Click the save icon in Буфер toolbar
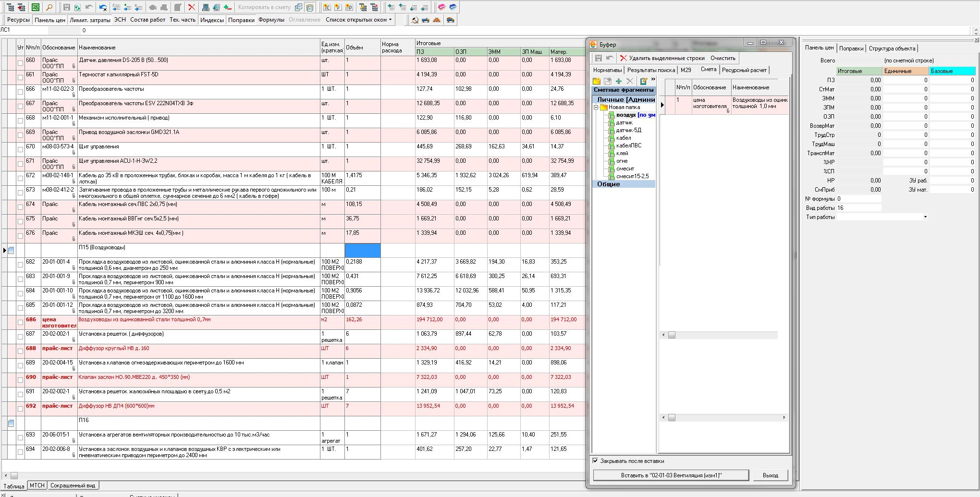Screen dimensions: 980x497 (x=599, y=58)
